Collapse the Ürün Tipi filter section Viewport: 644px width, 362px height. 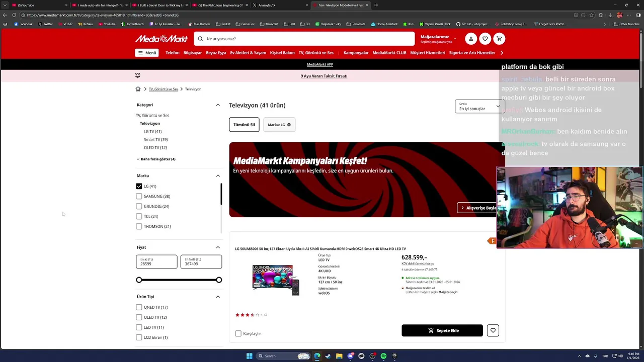[218, 297]
